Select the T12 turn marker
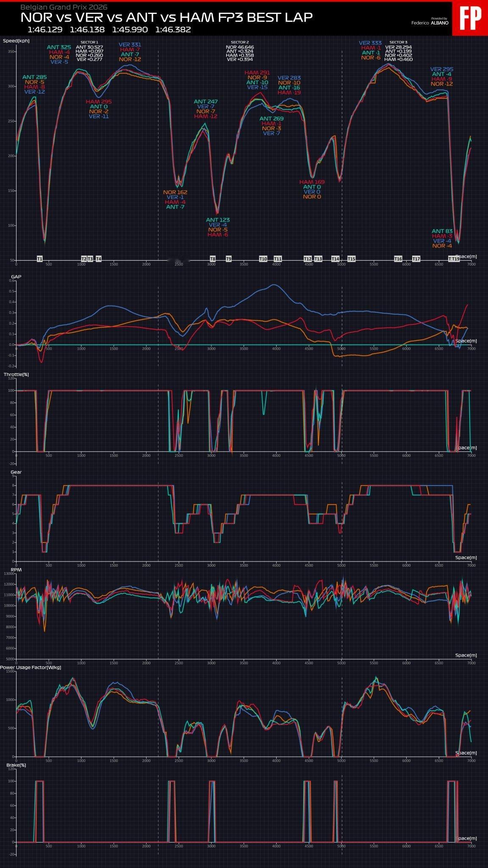The height and width of the screenshot is (868, 488). pyautogui.click(x=308, y=259)
